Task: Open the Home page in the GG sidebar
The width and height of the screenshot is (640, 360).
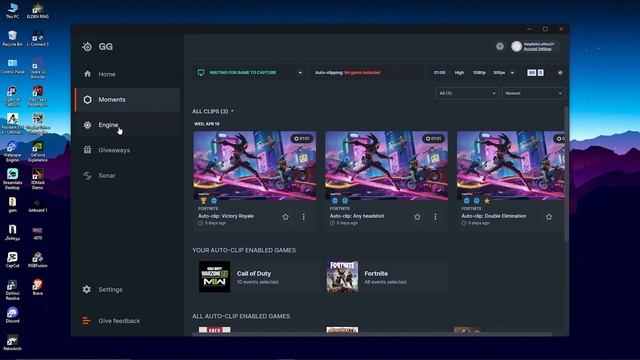Action: pos(127,74)
